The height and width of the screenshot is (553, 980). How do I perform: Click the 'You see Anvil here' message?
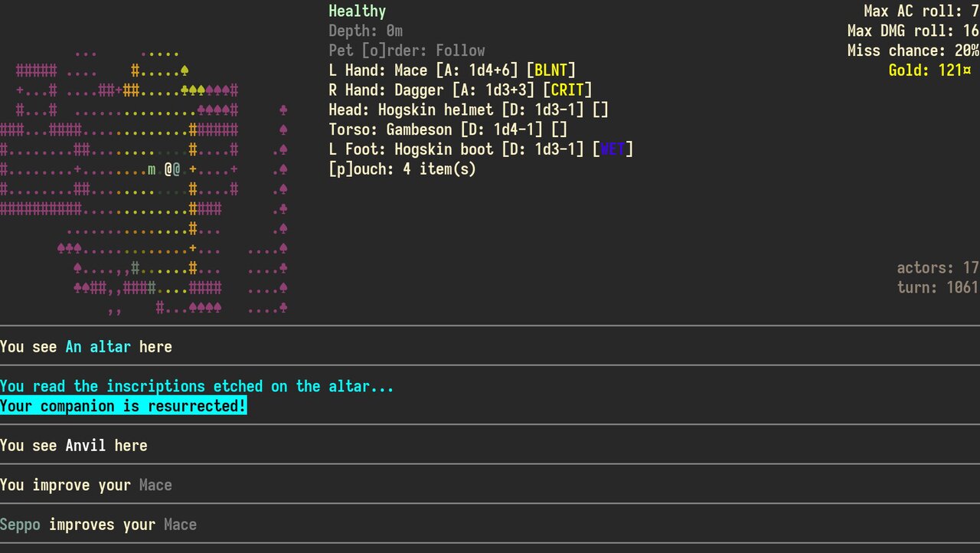[x=73, y=446]
